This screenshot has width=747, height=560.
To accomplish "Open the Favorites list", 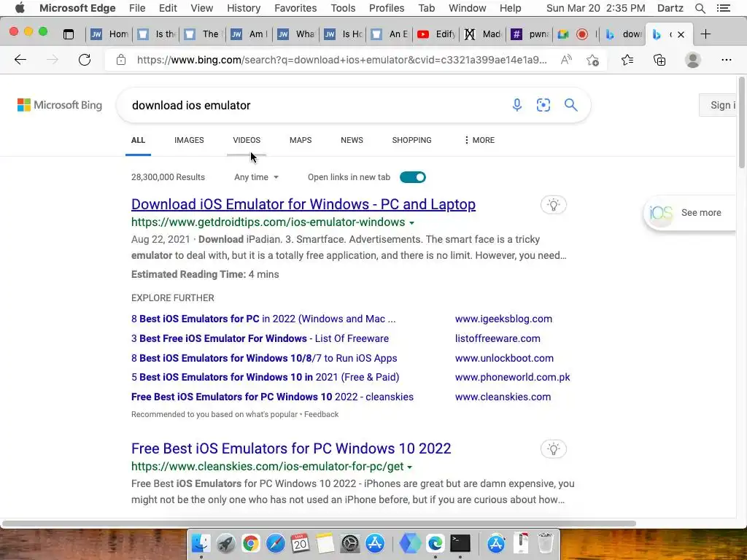I will click(x=627, y=60).
